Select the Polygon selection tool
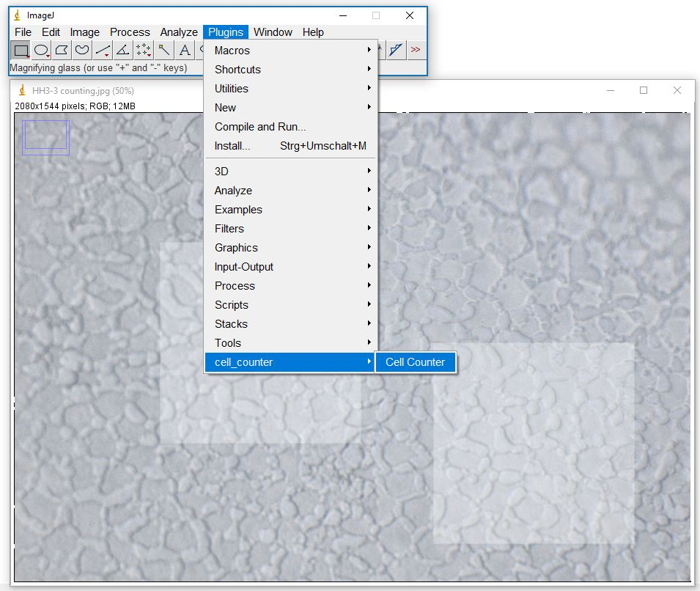The height and width of the screenshot is (591, 700). click(62, 50)
